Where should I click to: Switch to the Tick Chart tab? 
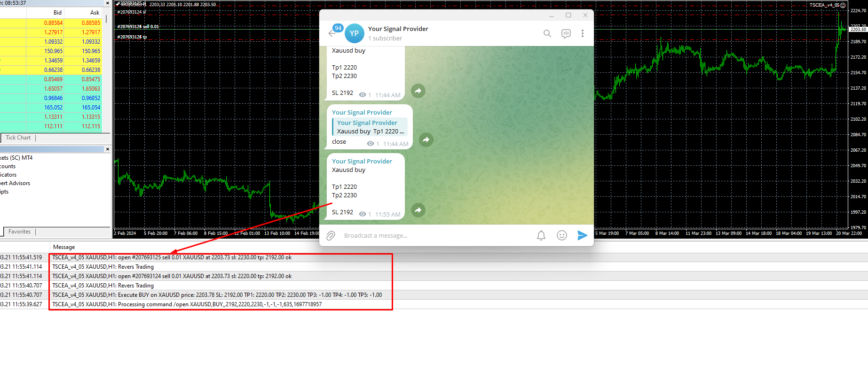click(18, 138)
